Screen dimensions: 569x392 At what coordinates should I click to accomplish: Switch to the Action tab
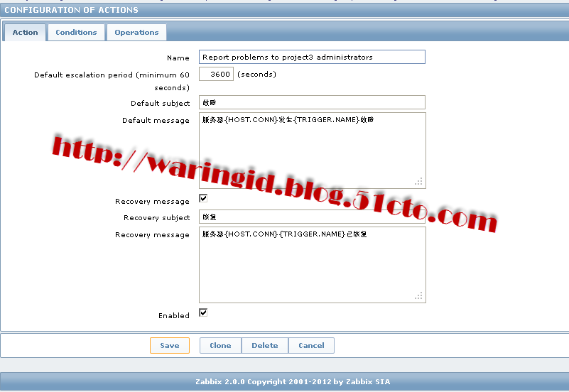click(x=25, y=32)
